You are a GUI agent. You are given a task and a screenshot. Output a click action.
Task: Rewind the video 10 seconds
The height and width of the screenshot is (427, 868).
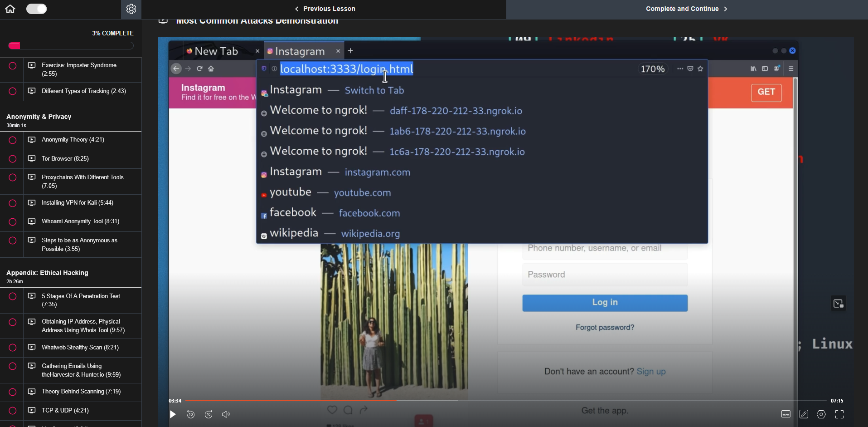pyautogui.click(x=191, y=414)
